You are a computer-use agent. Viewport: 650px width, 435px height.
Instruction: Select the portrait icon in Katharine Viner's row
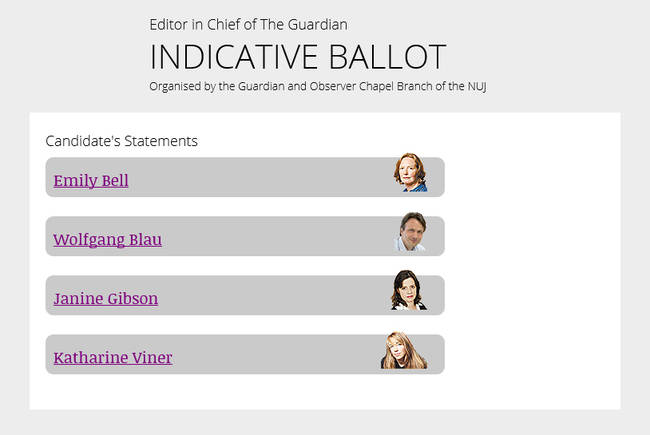coord(404,351)
